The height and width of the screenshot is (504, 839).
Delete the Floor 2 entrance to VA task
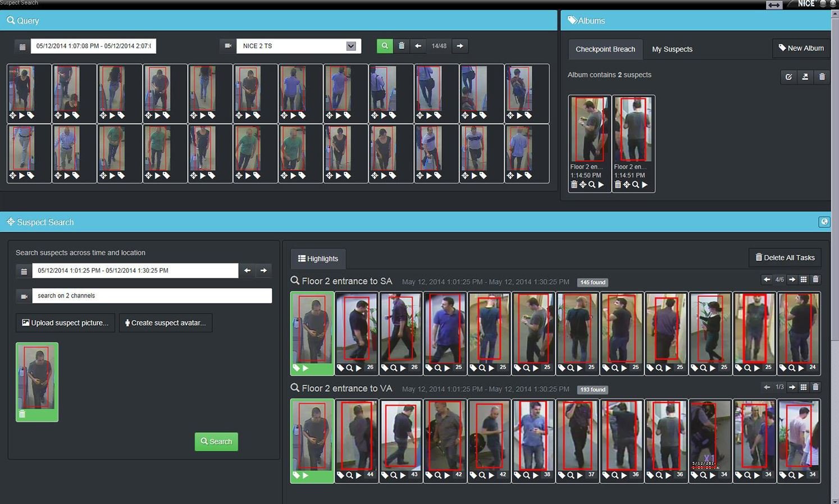816,387
